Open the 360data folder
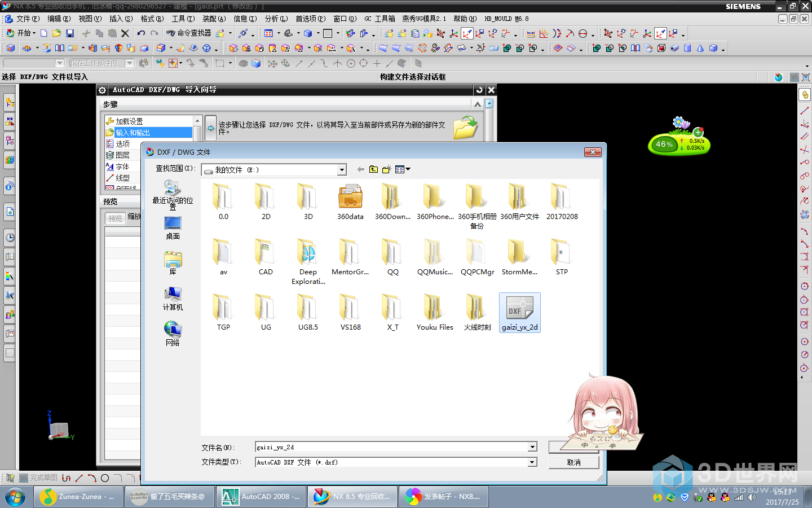Screen dimensions: 812x508 [x=350, y=202]
